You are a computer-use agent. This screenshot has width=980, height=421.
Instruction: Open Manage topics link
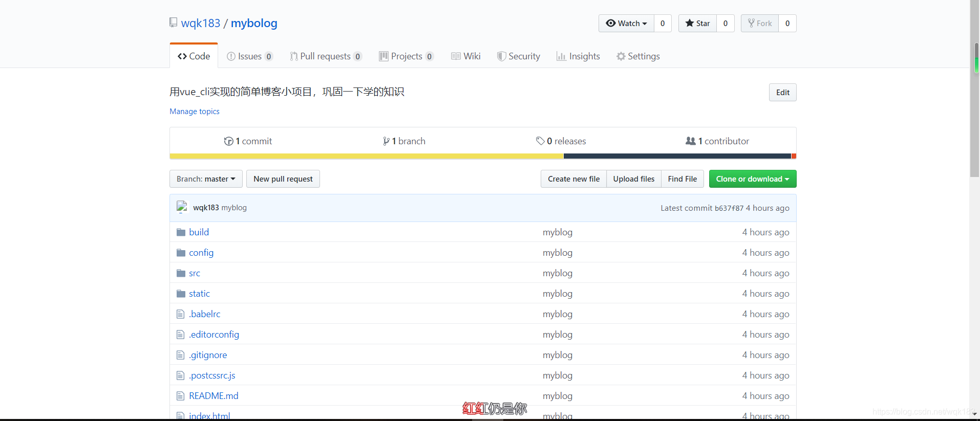195,112
